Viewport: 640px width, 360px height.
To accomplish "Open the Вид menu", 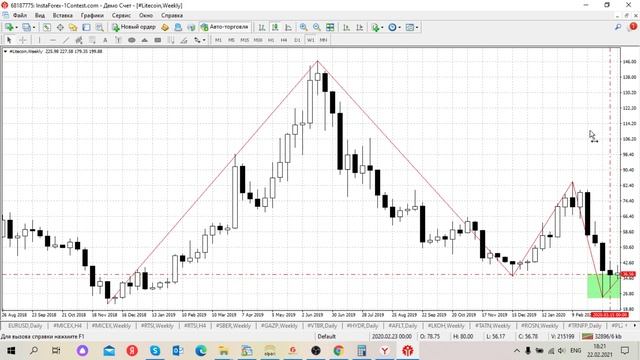I will (x=40, y=16).
